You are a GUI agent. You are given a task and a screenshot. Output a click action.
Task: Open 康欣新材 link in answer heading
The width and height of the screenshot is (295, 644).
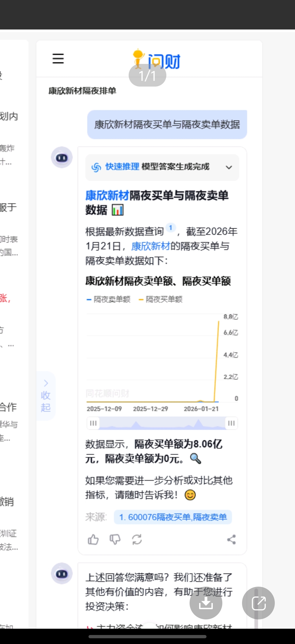click(x=107, y=195)
